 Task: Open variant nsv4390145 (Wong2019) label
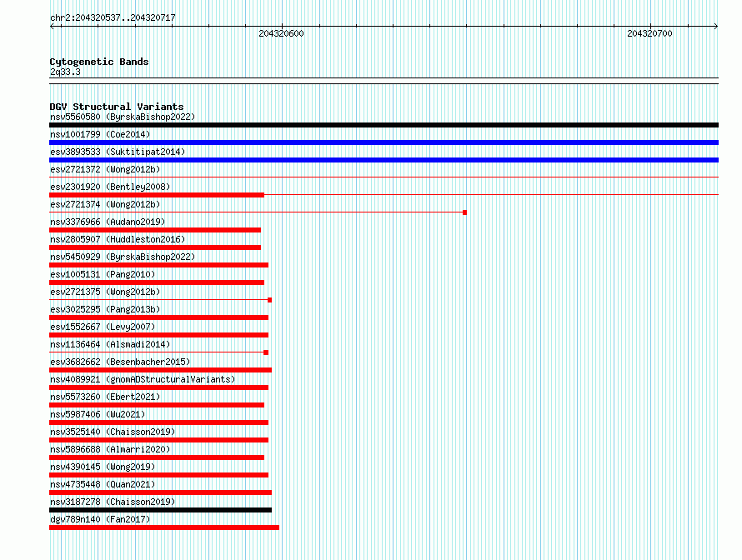103,467
